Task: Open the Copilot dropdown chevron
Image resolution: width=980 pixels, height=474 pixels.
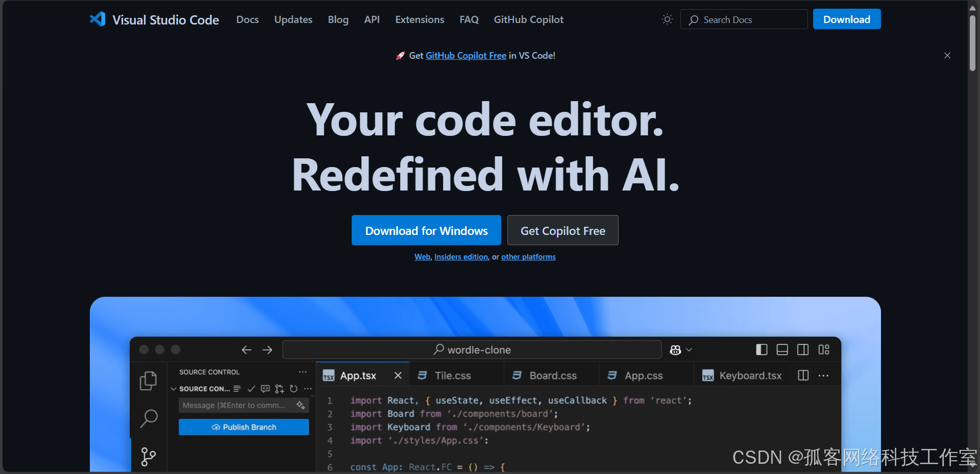Action: click(690, 350)
